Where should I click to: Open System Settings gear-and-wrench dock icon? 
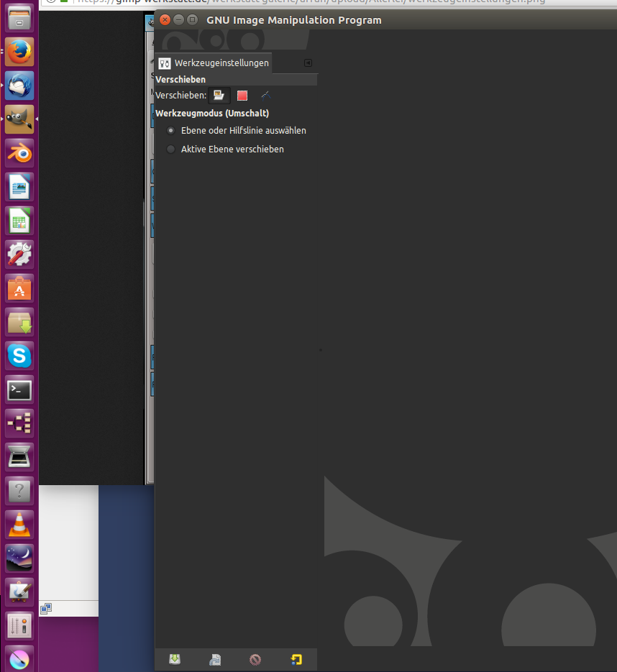coord(19,254)
